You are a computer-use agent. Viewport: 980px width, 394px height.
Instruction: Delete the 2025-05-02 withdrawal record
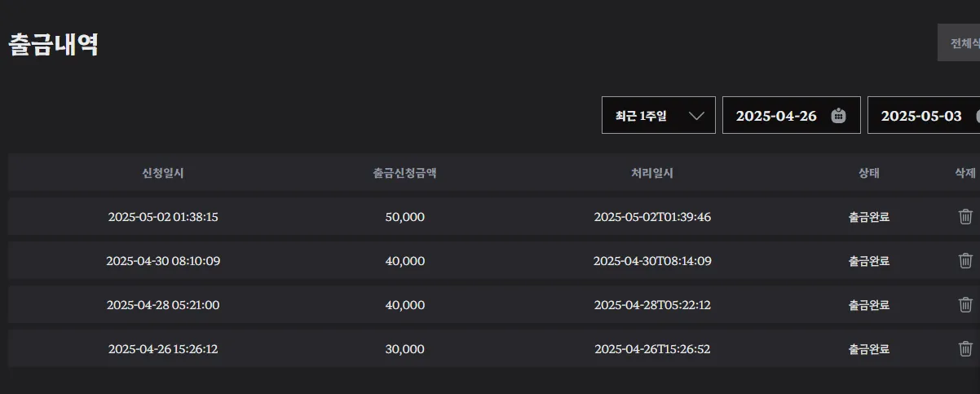[965, 217]
